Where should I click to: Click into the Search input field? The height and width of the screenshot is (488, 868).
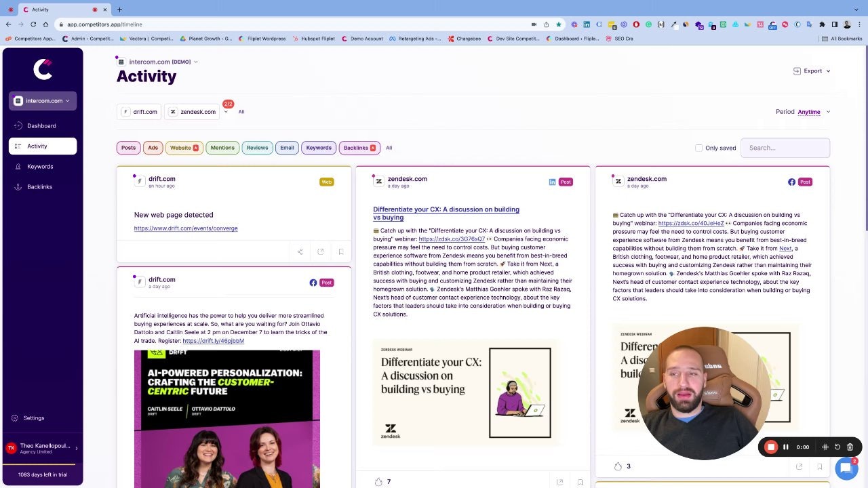click(785, 148)
